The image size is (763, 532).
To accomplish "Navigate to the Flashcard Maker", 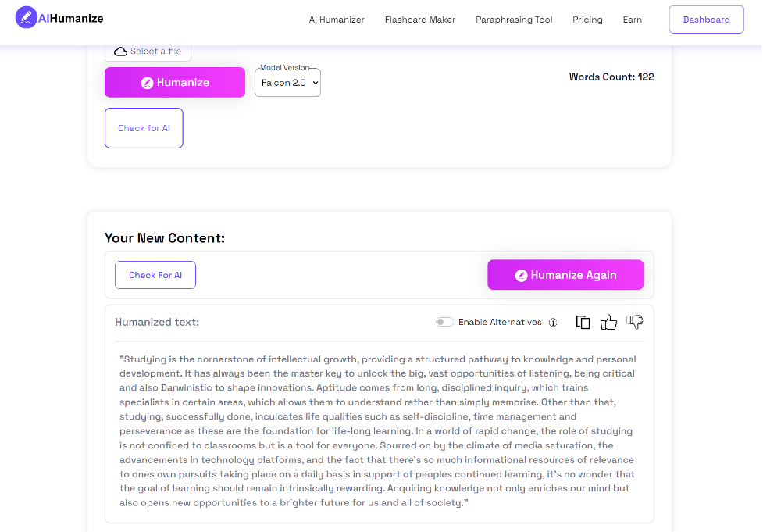I will tap(420, 20).
